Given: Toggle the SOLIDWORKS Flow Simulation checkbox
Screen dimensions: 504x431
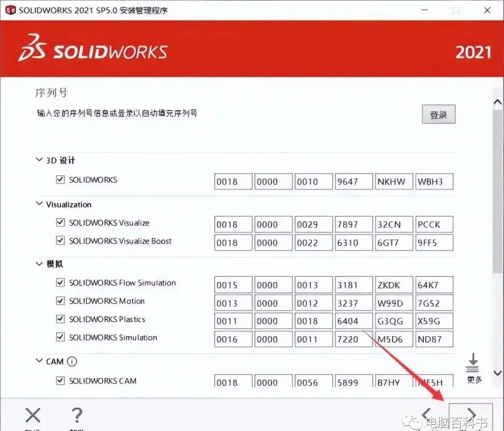Looking at the screenshot, I should tap(60, 283).
